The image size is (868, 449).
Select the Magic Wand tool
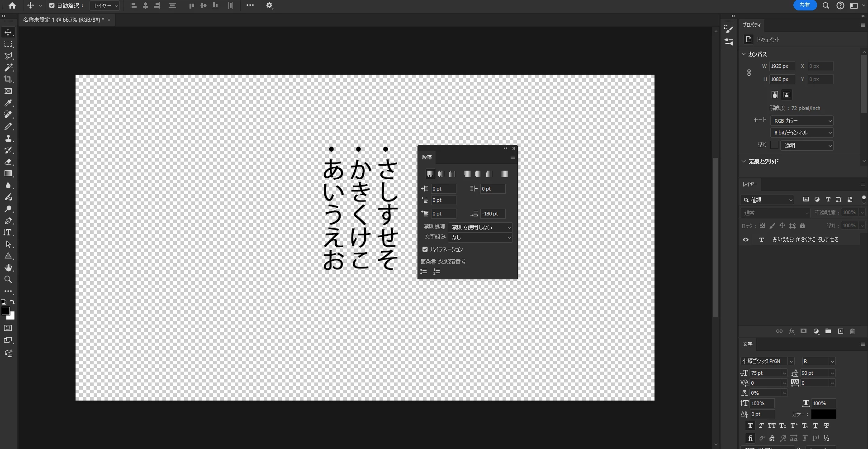tap(8, 68)
